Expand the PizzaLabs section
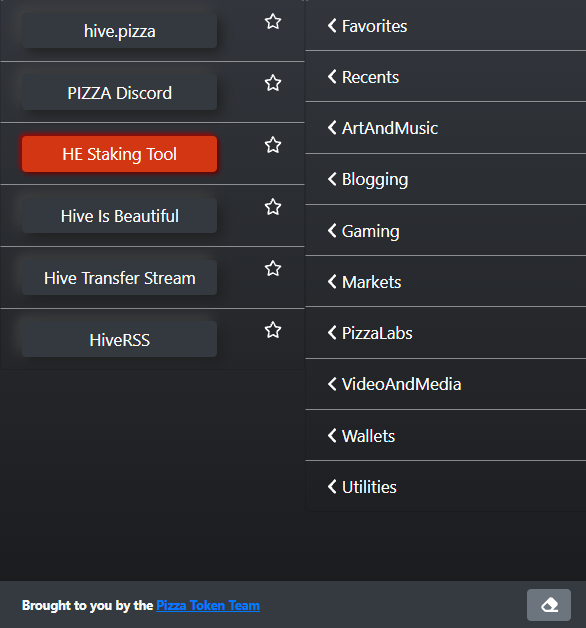 click(x=445, y=333)
